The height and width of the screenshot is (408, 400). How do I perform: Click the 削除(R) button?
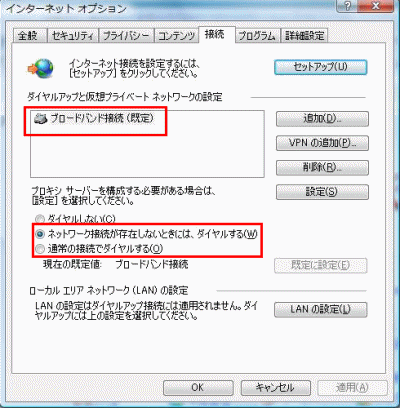tap(322, 167)
